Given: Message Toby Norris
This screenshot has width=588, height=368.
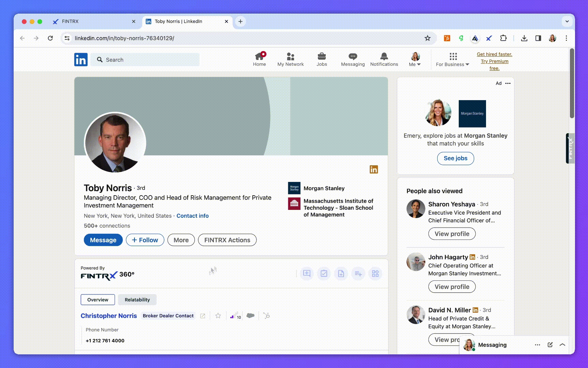Looking at the screenshot, I should [103, 240].
